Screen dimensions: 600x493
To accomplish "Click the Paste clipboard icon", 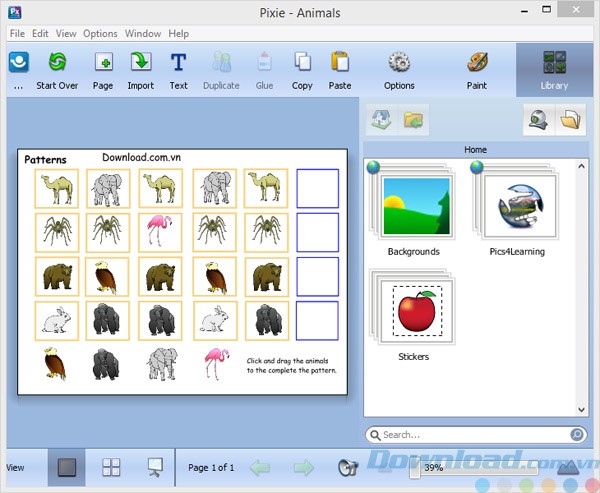I will click(340, 68).
